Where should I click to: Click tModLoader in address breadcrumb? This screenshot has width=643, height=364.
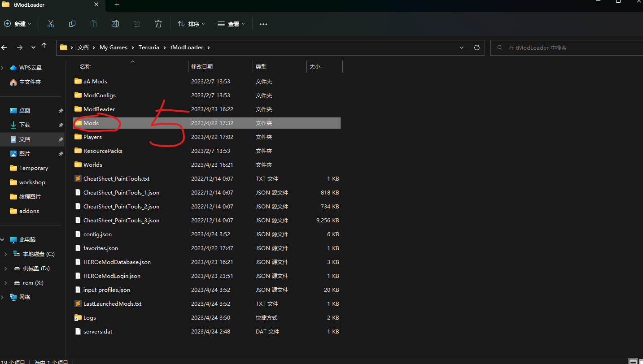point(187,47)
